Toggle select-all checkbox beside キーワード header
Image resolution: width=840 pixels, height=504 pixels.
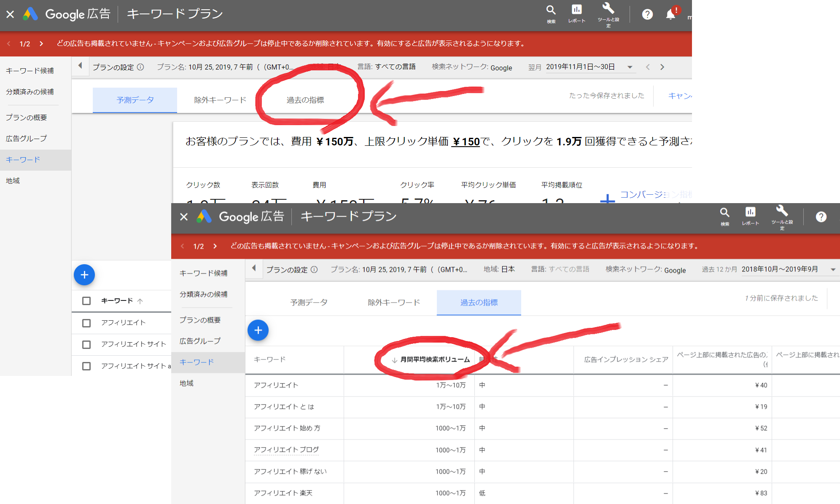point(86,301)
